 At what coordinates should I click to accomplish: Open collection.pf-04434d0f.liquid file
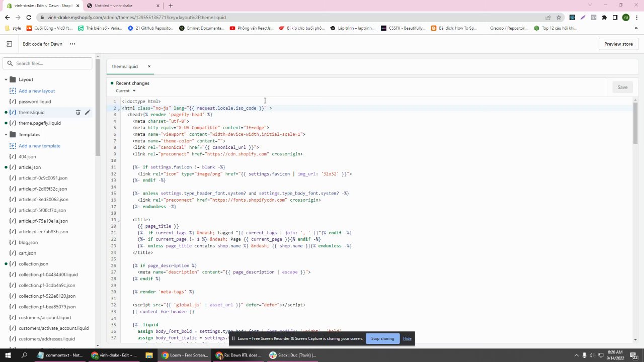[x=48, y=275]
